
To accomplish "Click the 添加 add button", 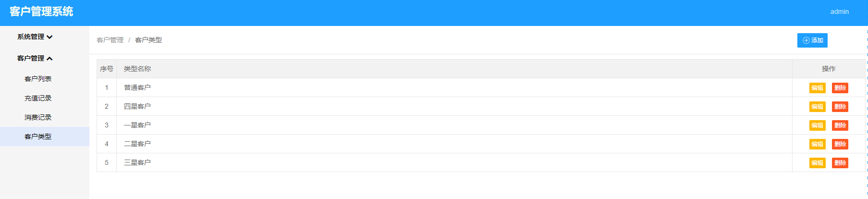I will pos(812,40).
